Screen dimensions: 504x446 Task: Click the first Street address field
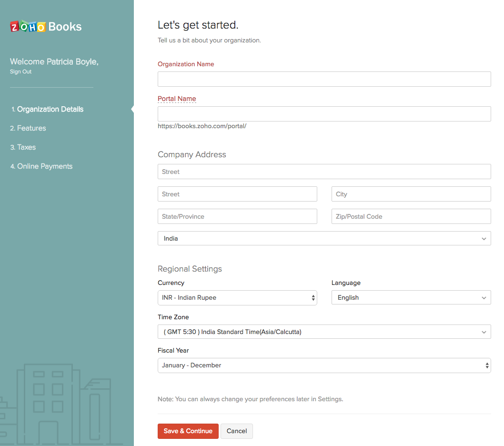[324, 172]
